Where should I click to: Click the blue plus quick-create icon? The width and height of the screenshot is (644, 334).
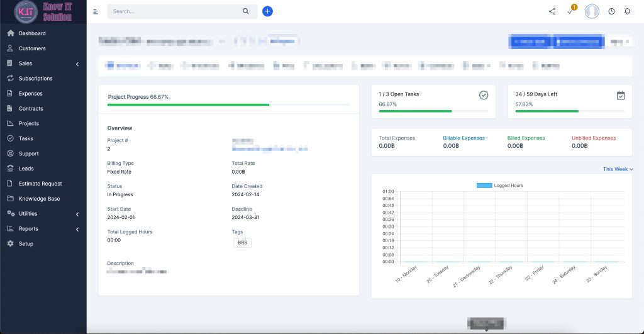[x=267, y=11]
